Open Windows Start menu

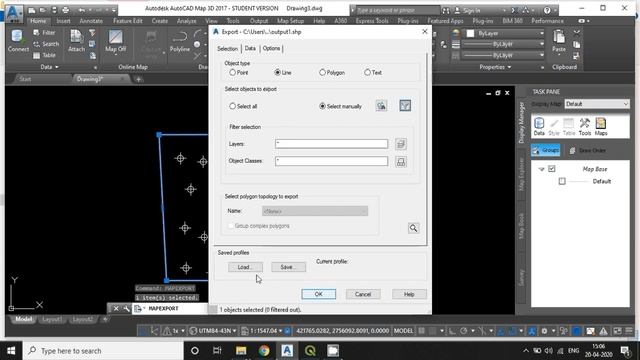(11, 351)
